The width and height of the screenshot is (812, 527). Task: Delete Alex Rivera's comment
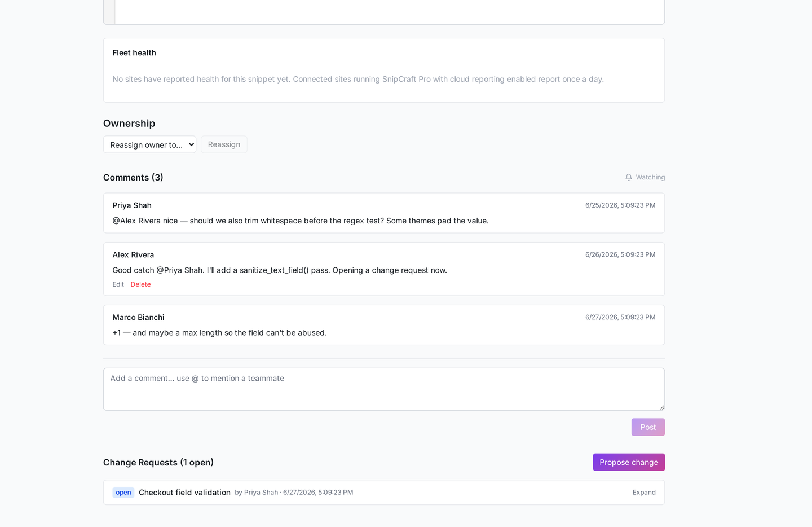point(140,284)
